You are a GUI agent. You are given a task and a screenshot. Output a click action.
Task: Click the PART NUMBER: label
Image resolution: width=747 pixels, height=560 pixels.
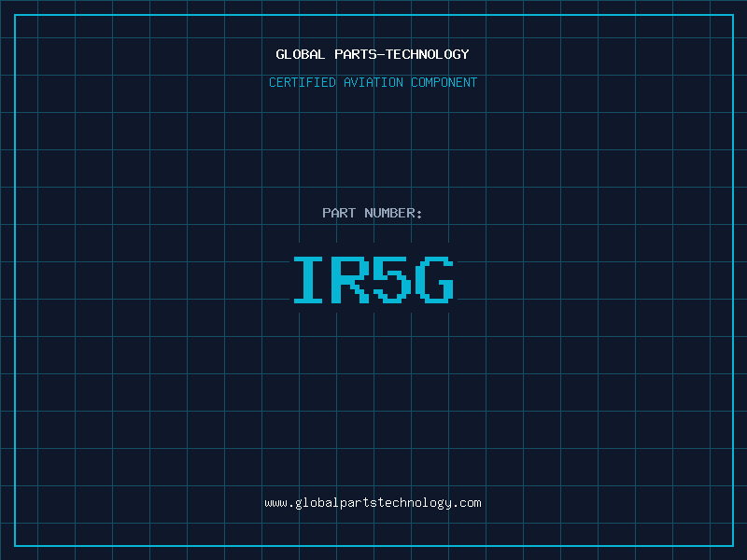pos(373,213)
